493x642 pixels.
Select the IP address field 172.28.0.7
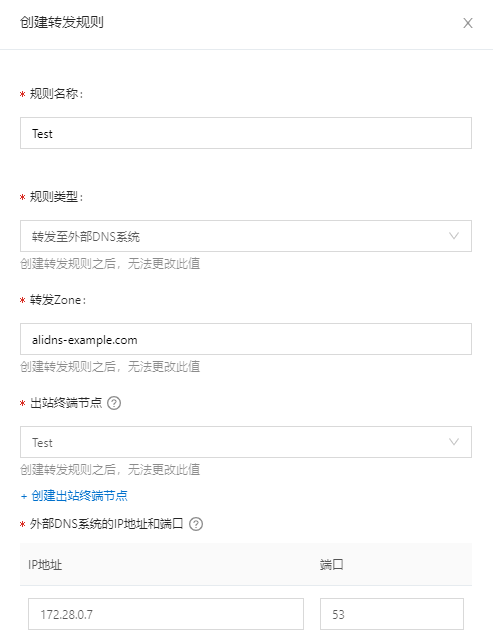point(166,614)
